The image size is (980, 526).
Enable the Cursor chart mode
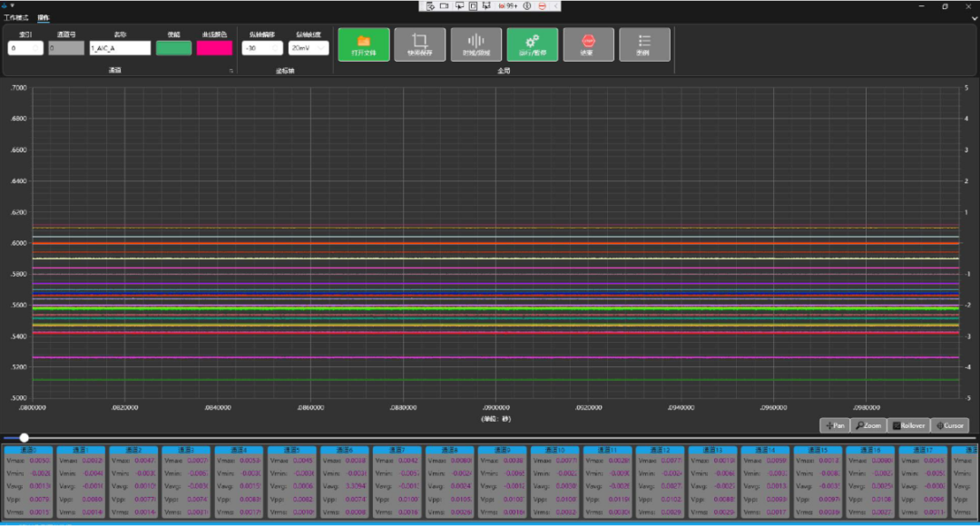point(948,425)
